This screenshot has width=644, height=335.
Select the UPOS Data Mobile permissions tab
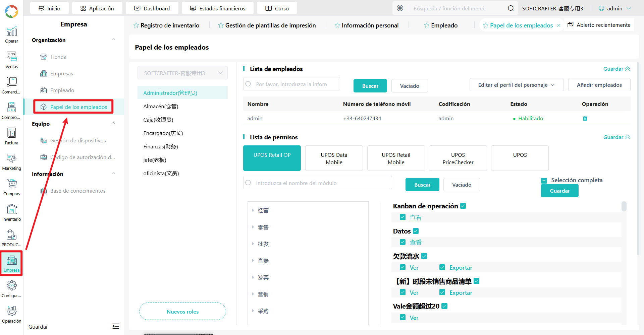pos(334,158)
